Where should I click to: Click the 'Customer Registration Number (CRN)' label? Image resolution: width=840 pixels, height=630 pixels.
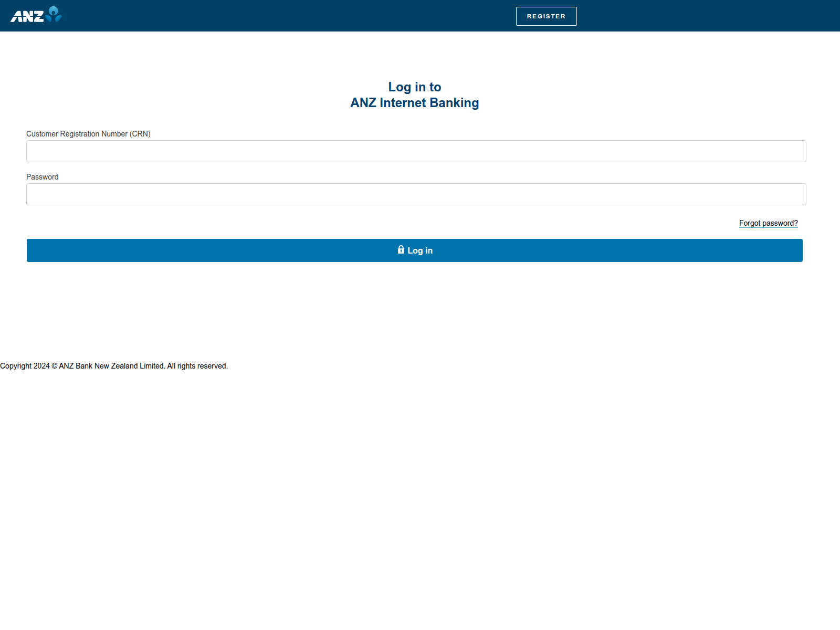coord(88,134)
